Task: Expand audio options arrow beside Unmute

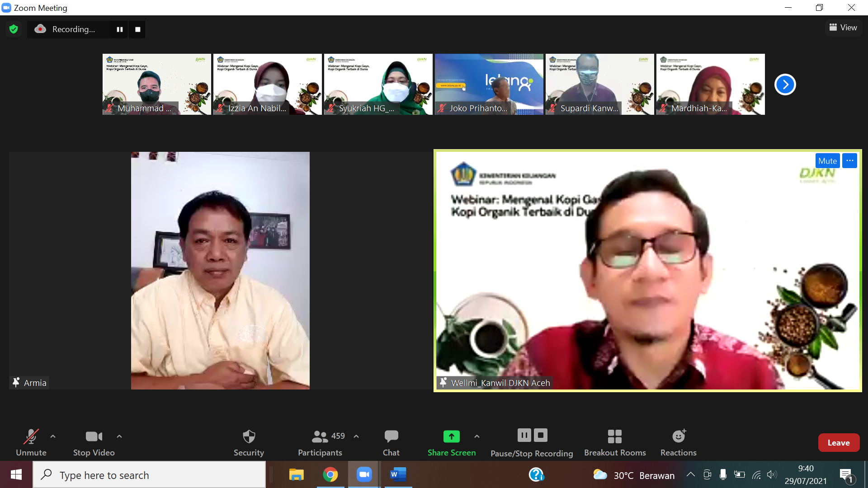Action: tap(53, 436)
